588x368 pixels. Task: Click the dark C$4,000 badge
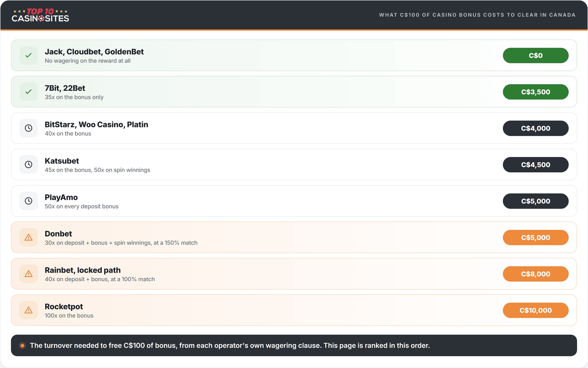pos(536,128)
